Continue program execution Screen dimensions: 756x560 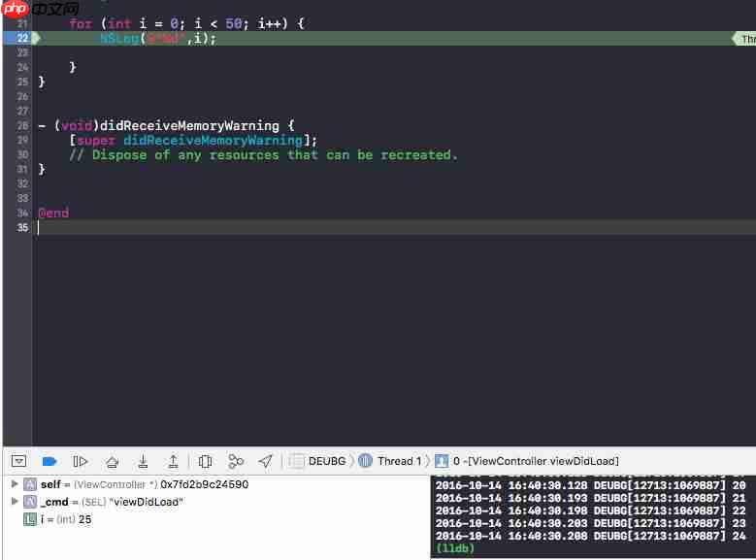point(80,462)
